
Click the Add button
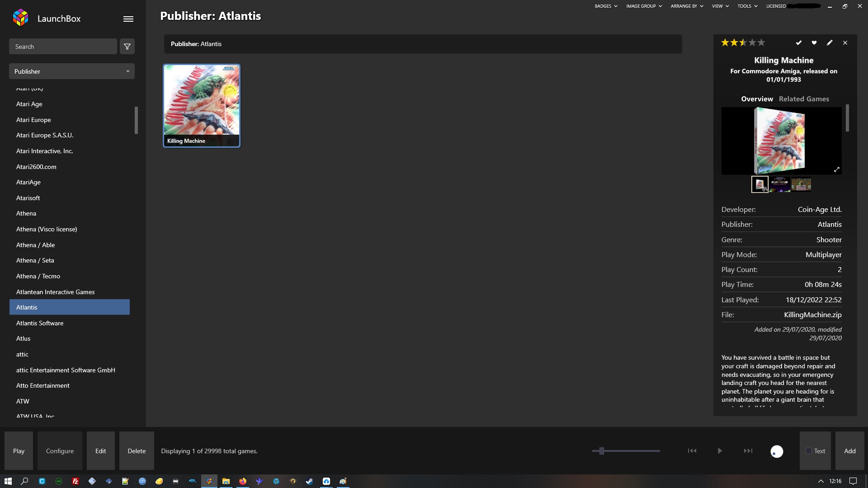(x=850, y=451)
